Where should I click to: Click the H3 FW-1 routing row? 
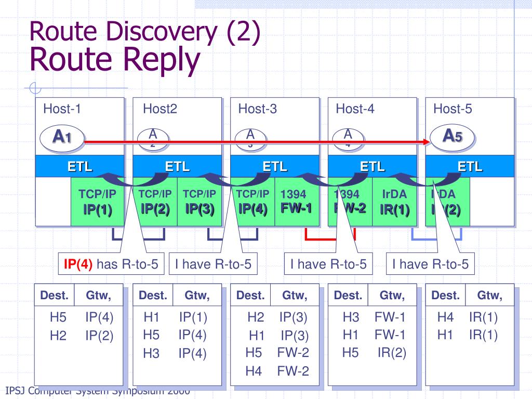point(374,317)
